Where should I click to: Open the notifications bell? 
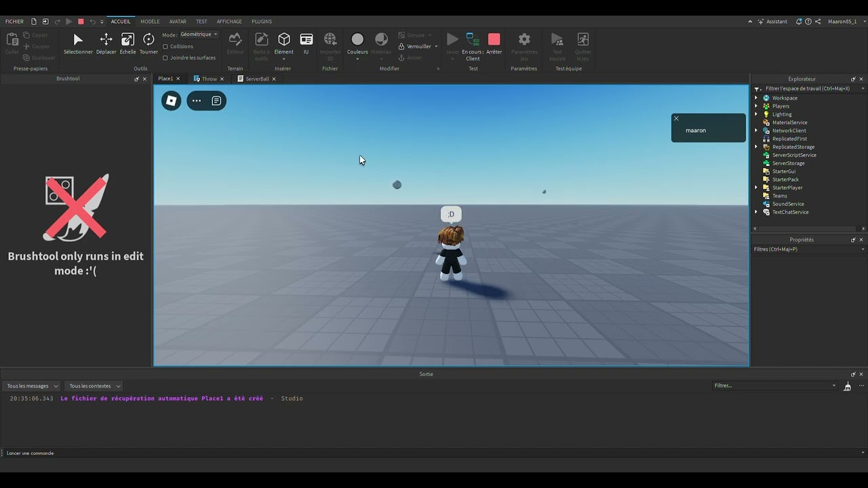[799, 22]
